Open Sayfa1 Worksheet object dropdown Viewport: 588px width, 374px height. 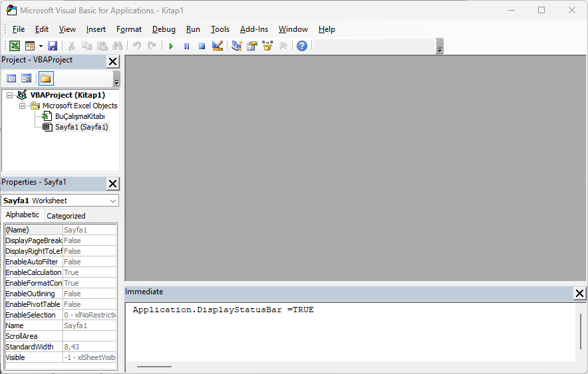coord(113,201)
